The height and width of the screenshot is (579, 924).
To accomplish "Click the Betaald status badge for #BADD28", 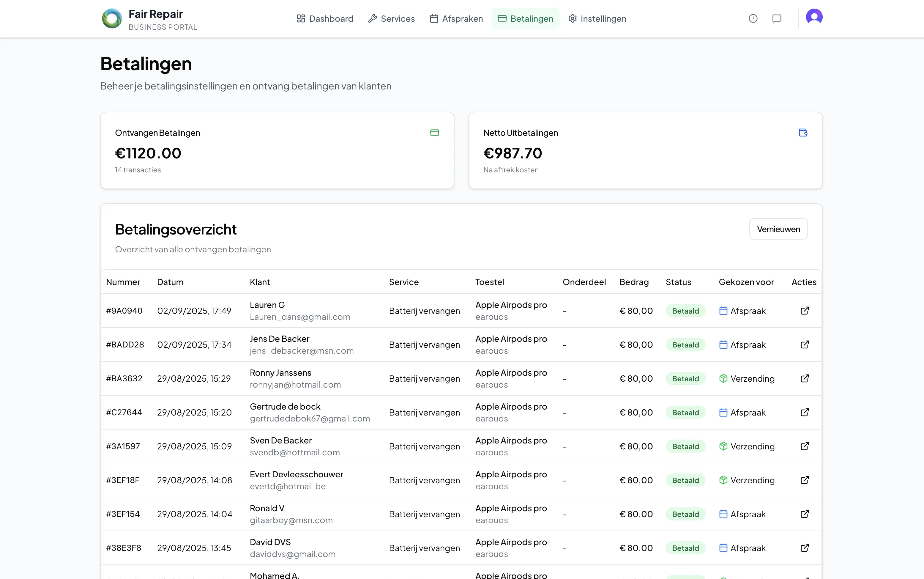I will 685,344.
